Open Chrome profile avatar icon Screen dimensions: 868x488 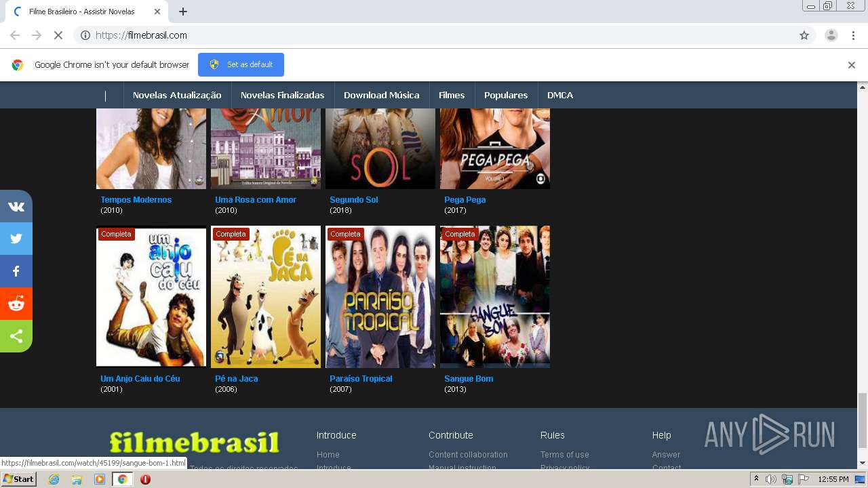831,35
